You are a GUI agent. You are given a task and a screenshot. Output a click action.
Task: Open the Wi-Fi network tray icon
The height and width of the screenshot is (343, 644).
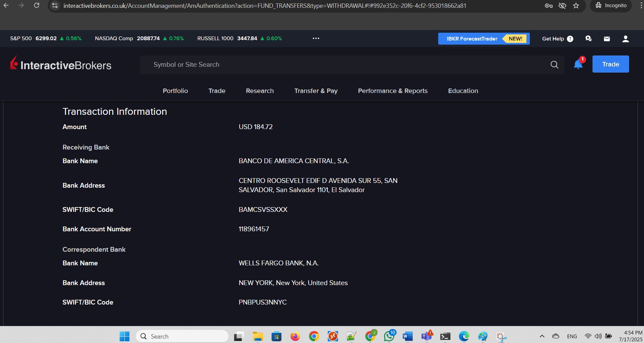[x=588, y=337]
